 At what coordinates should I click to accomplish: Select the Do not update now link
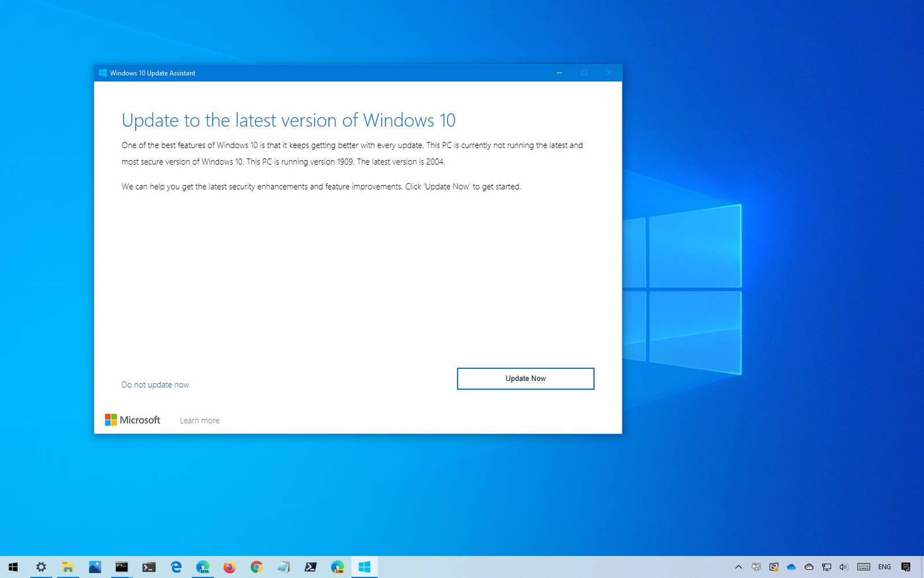155,384
